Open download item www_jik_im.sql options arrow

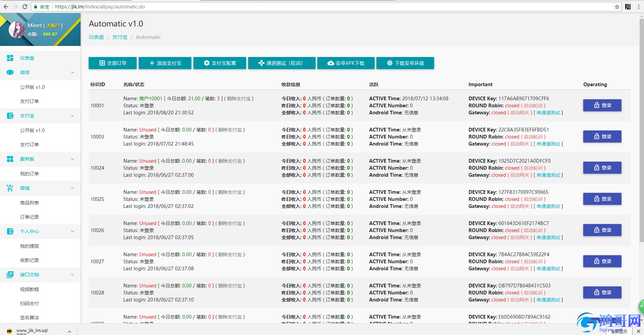click(x=70, y=331)
